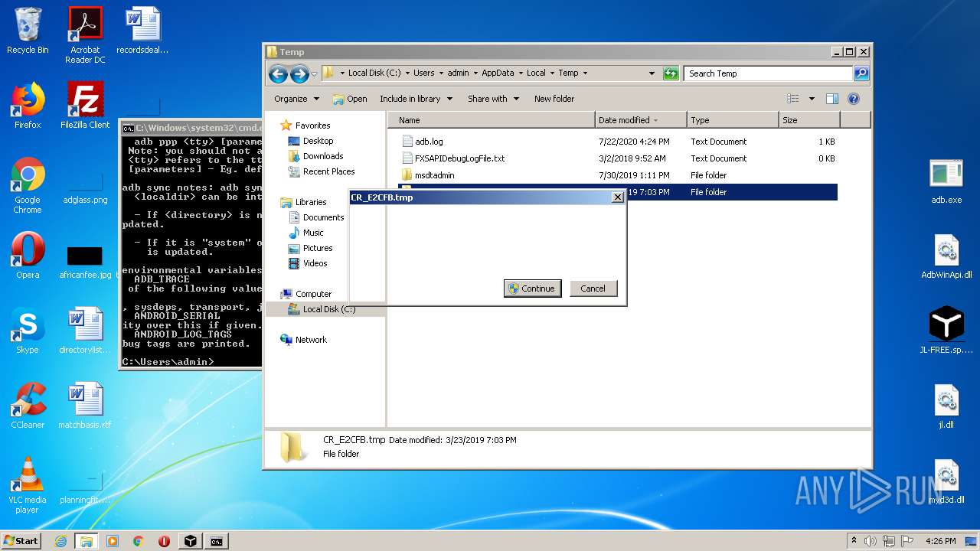Click Open in Explorer toolbar
980x551 pixels.
350,99
